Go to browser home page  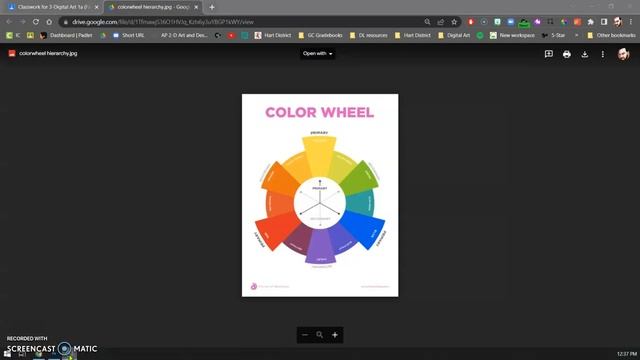click(49, 22)
